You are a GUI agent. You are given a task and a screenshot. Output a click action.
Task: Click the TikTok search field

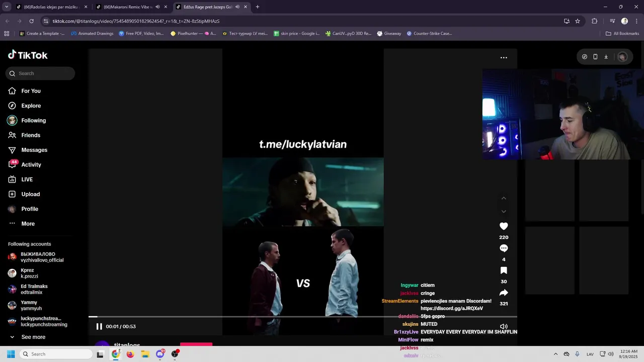[40, 73]
